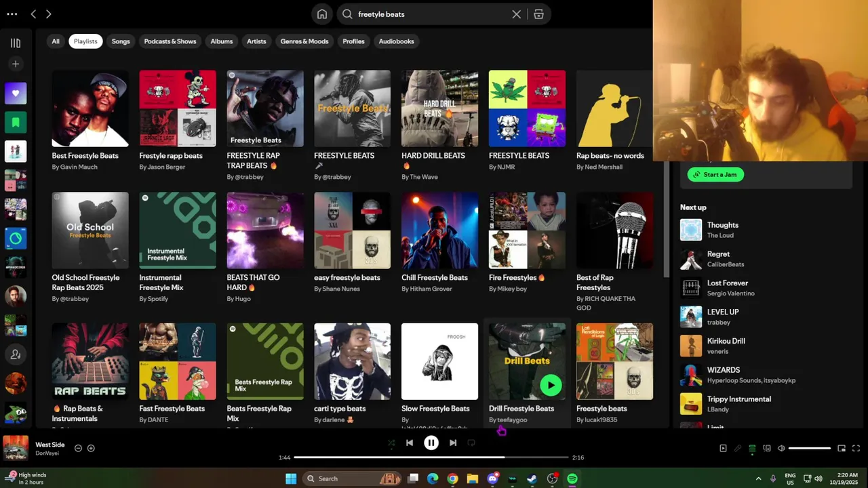This screenshot has height=488, width=868.
Task: Select Regret by CaliberBeats in queue
Action: point(766,259)
